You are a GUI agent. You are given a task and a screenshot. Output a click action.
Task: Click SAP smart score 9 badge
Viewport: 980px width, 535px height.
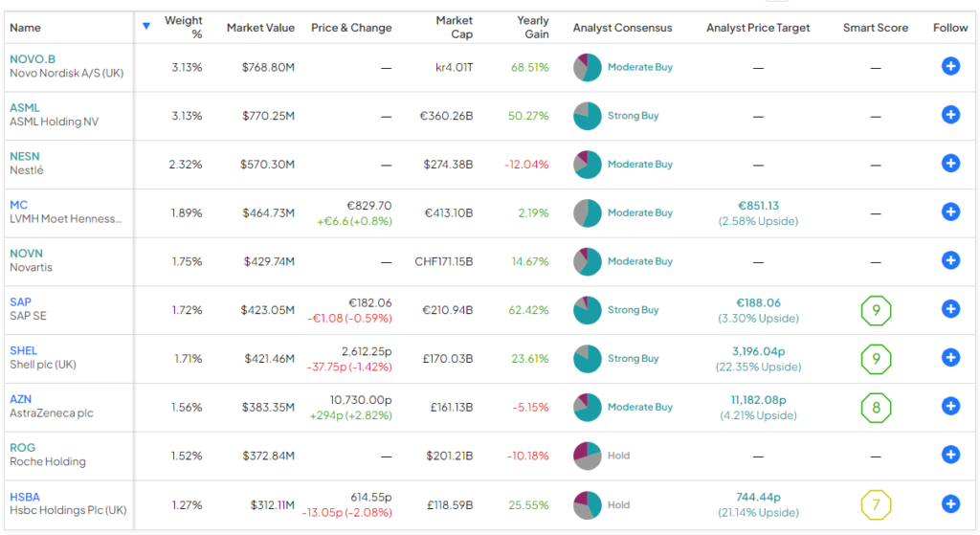[x=875, y=310]
